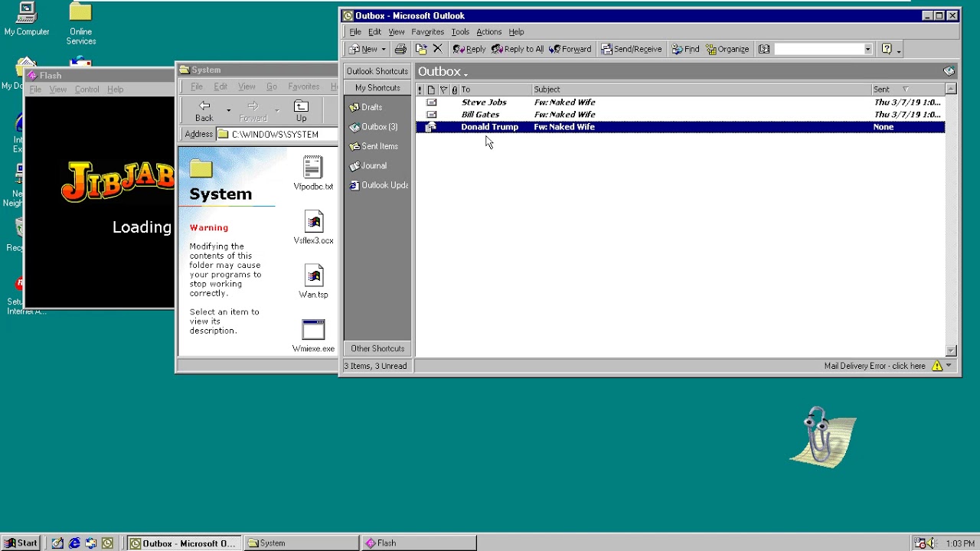Open the Outbox (3) shortcut

(x=374, y=127)
